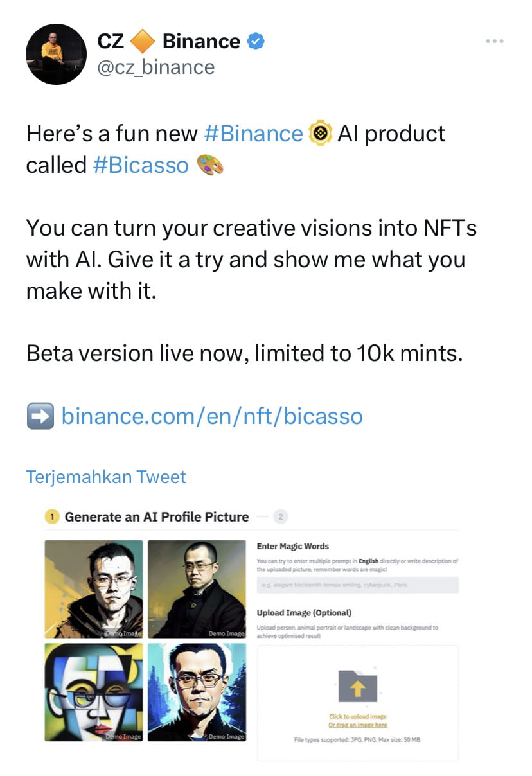Open the tweet options three-dot menu

[x=495, y=41]
